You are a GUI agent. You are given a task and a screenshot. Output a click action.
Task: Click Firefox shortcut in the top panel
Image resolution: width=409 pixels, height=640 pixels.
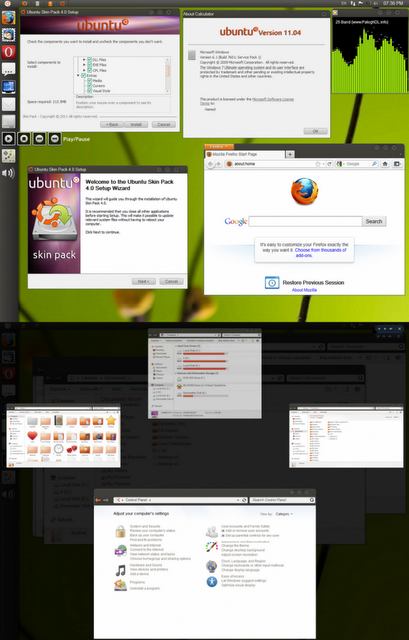24,3
